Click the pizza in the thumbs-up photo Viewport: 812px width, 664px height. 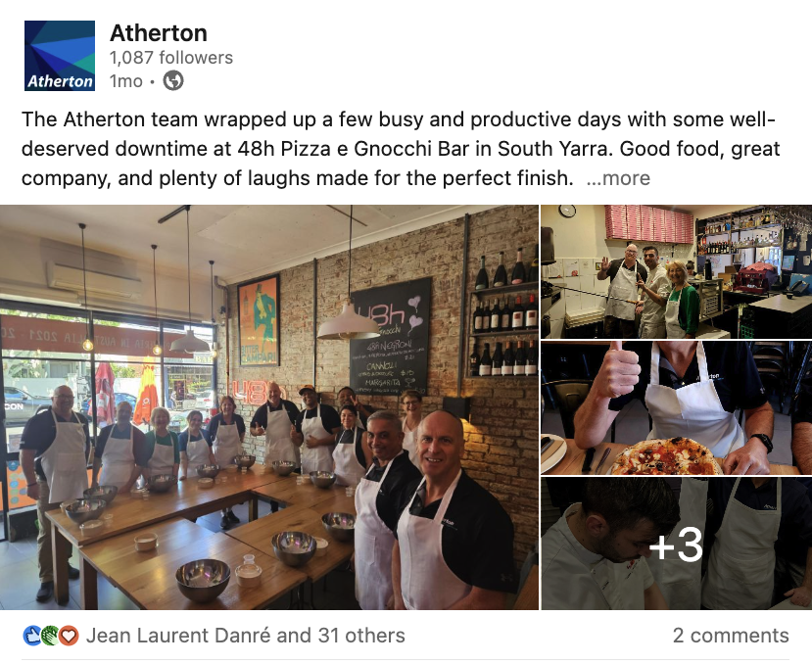coord(665,456)
